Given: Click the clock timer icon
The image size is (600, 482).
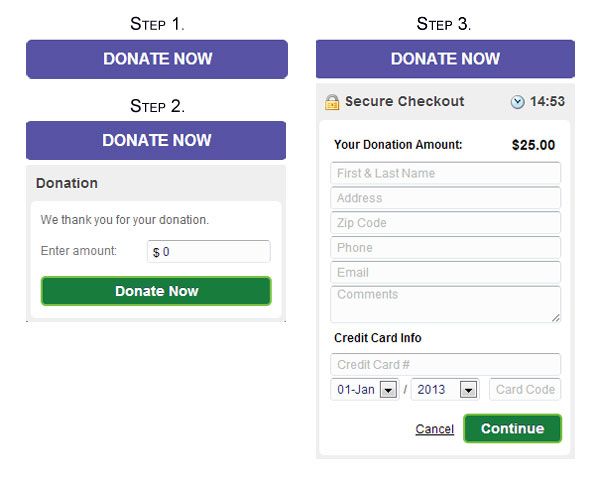Looking at the screenshot, I should click(x=517, y=102).
